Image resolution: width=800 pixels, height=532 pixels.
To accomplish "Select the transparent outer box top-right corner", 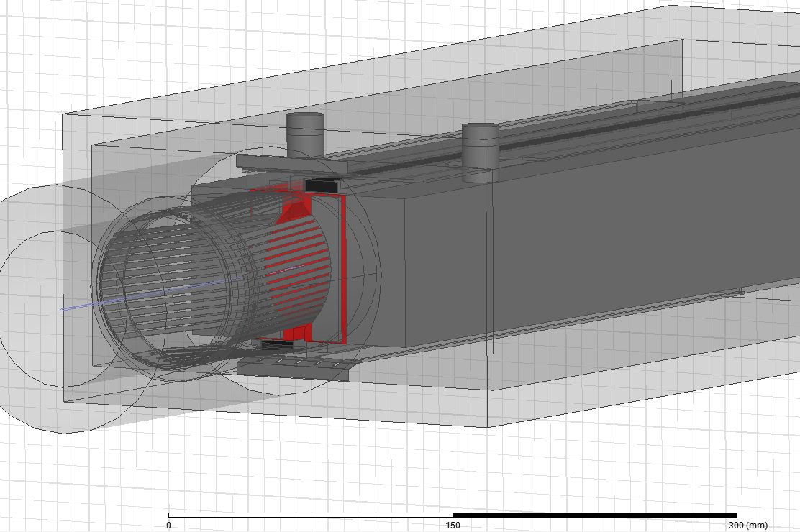I will (x=671, y=7).
